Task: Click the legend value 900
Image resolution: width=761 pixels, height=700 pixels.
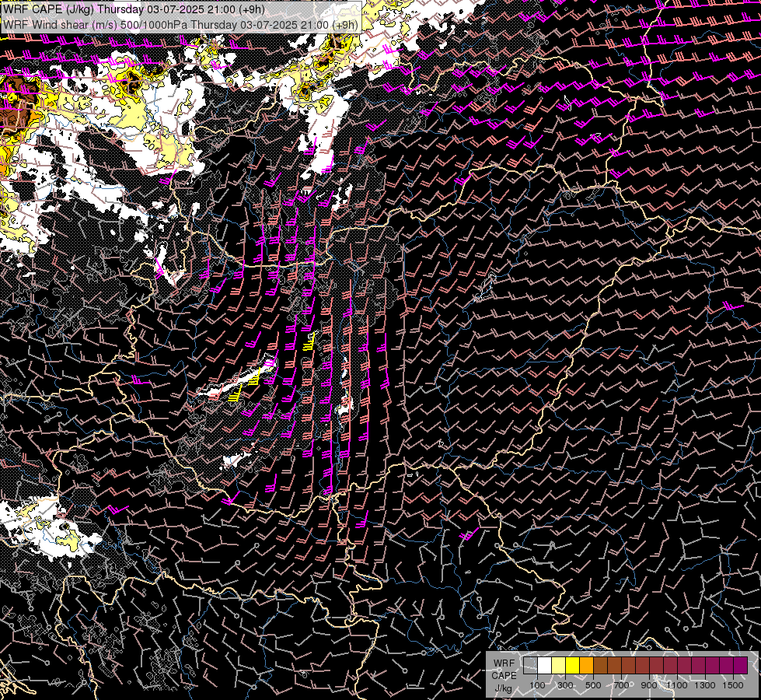Action: tap(649, 685)
